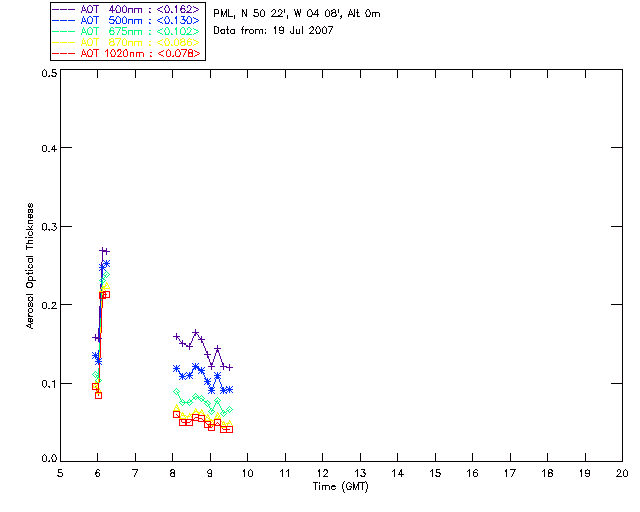Click the x-axis tick label 7
The image size is (640, 512).
(135, 473)
